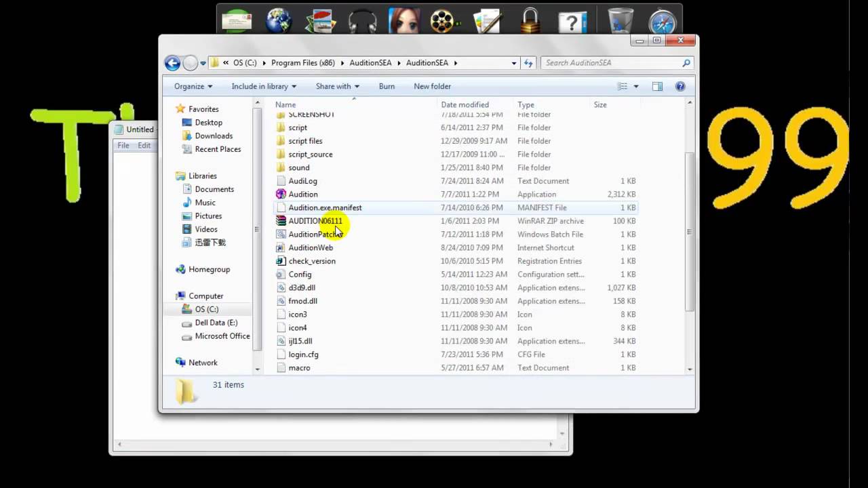Open Edit menu in Untitled window
The height and width of the screenshot is (488, 868).
[144, 146]
